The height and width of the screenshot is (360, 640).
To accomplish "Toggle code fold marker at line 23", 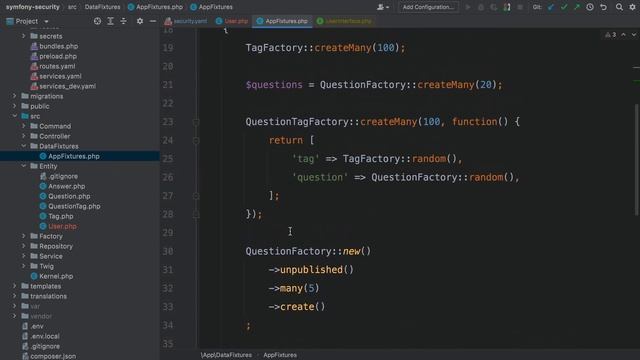I will 196,122.
